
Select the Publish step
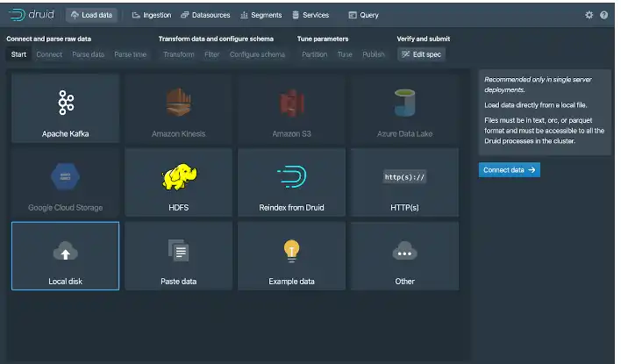click(x=374, y=54)
